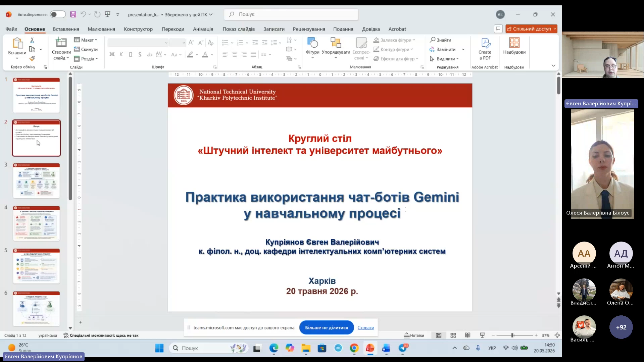This screenshot has width=644, height=362.
Task: Expand the Макет layout dropdown
Action: [x=86, y=40]
